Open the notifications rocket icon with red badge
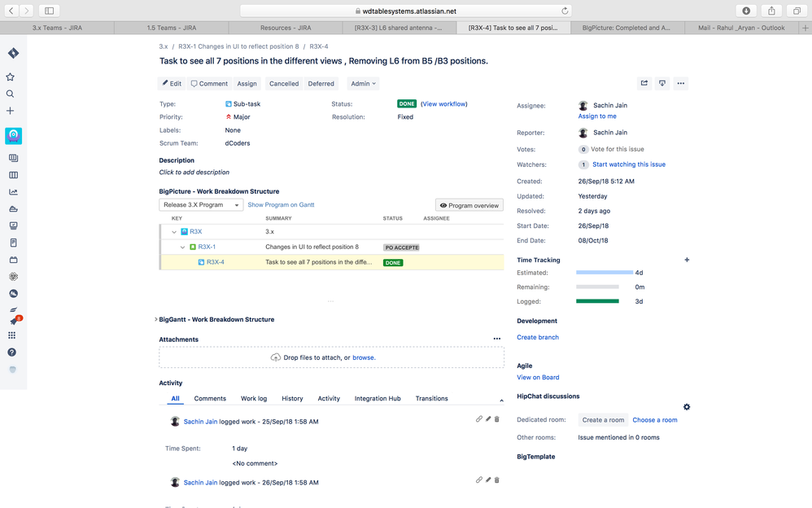812x508 pixels. pos(15,321)
